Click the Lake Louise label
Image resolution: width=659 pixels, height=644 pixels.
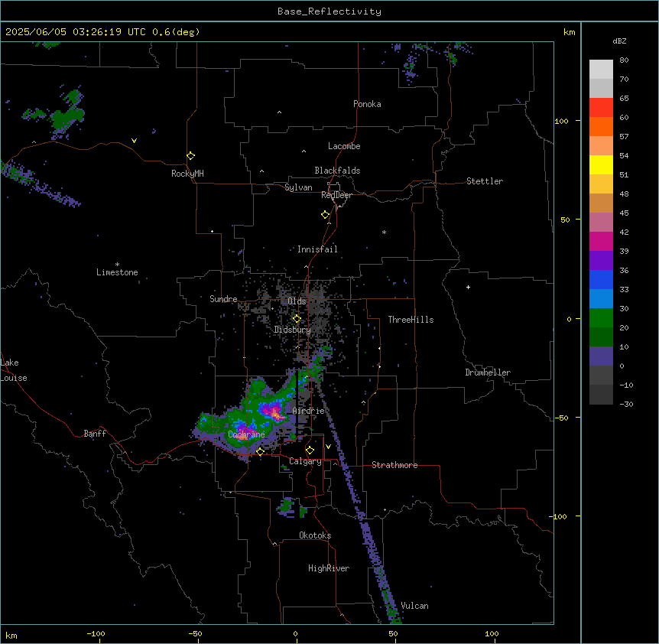(x=13, y=370)
